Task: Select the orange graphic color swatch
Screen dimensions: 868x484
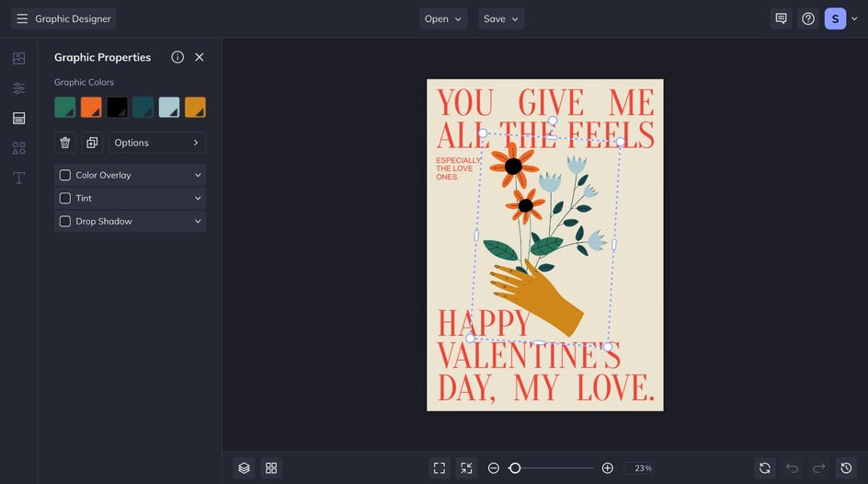Action: [91, 108]
